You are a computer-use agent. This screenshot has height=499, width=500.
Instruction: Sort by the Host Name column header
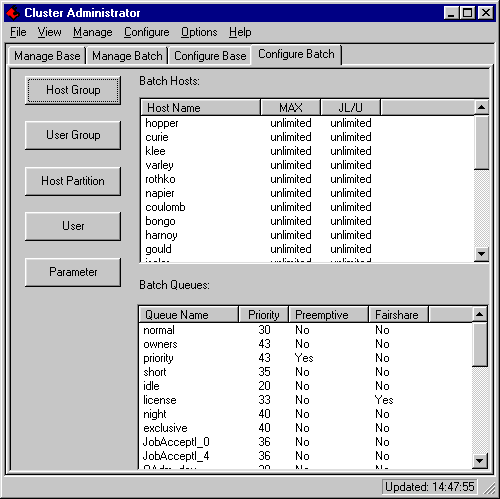[201, 107]
